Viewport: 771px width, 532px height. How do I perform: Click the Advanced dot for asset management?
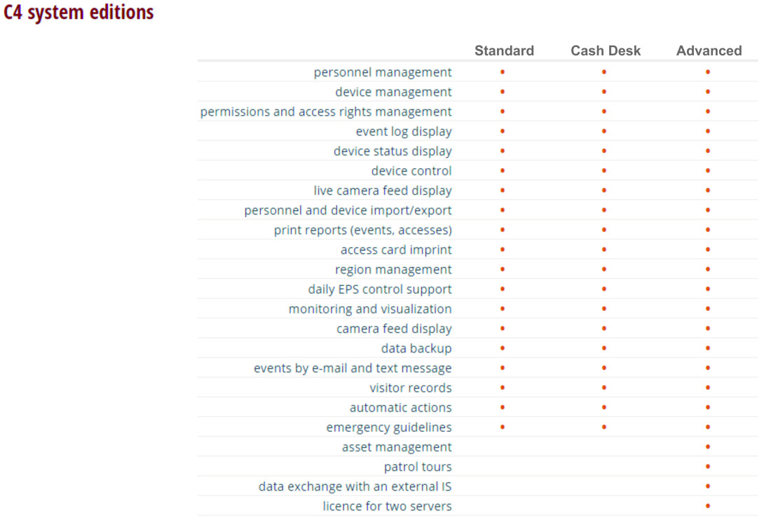tap(708, 447)
